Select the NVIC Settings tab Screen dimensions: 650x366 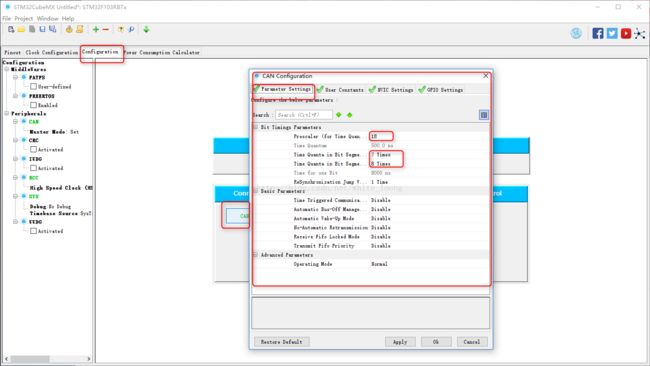pos(391,90)
